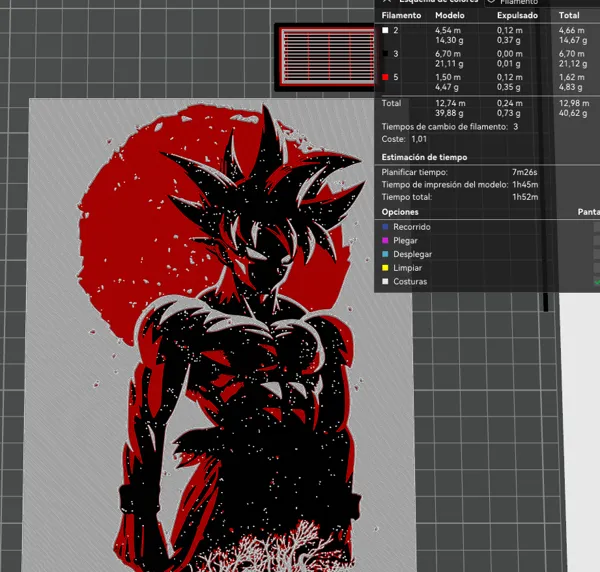This screenshot has height=572, width=600.
Task: Click the 'Total' row label
Action: tap(391, 103)
